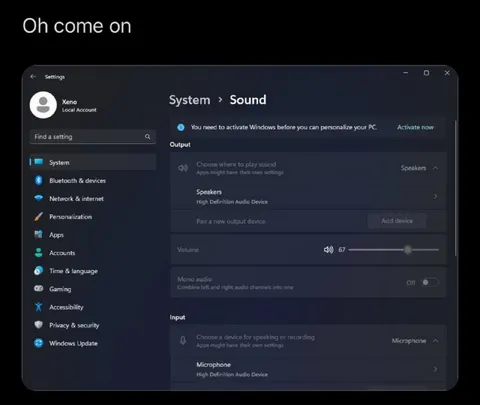Open Apps settings

[93, 235]
